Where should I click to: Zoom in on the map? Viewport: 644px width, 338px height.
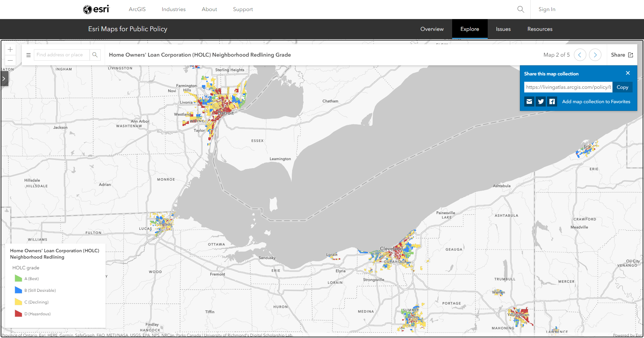click(10, 50)
